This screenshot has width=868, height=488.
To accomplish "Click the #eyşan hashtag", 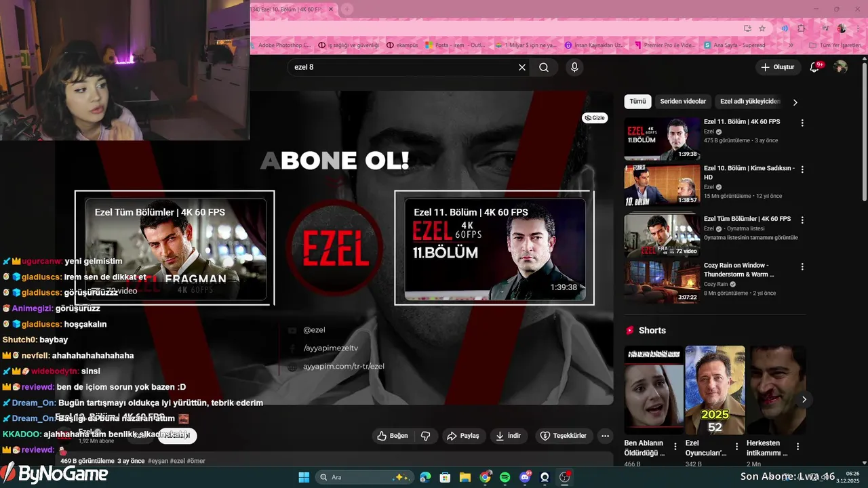I will [x=157, y=461].
